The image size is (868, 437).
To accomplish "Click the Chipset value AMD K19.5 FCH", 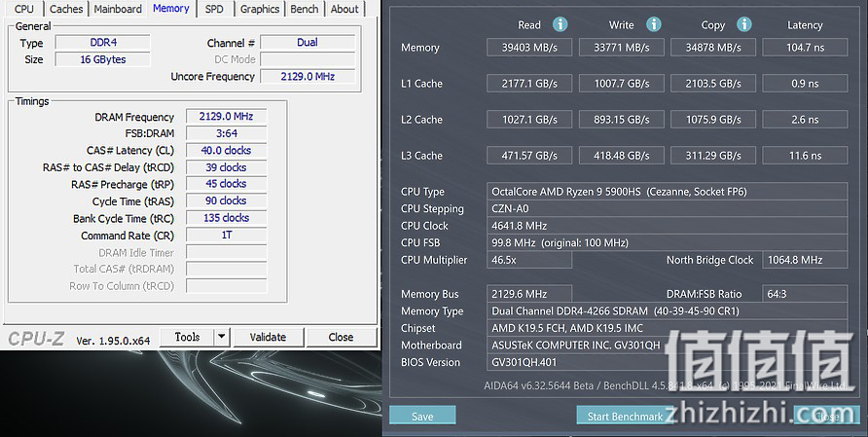I will click(x=667, y=328).
